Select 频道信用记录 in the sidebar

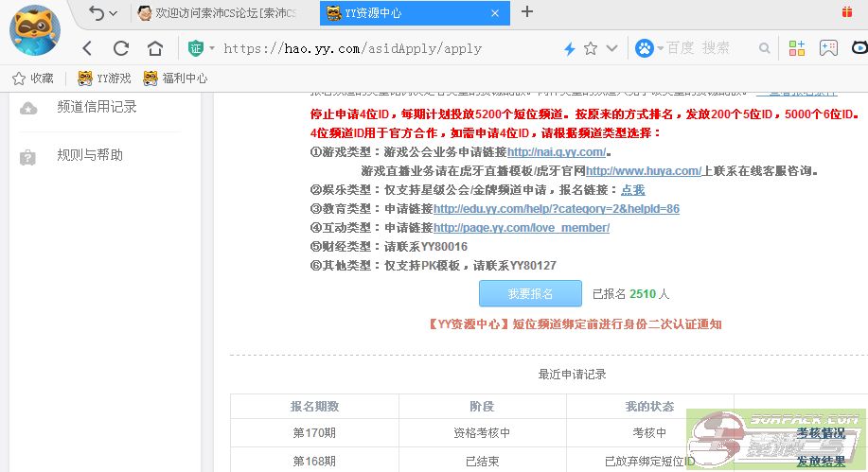tap(97, 107)
